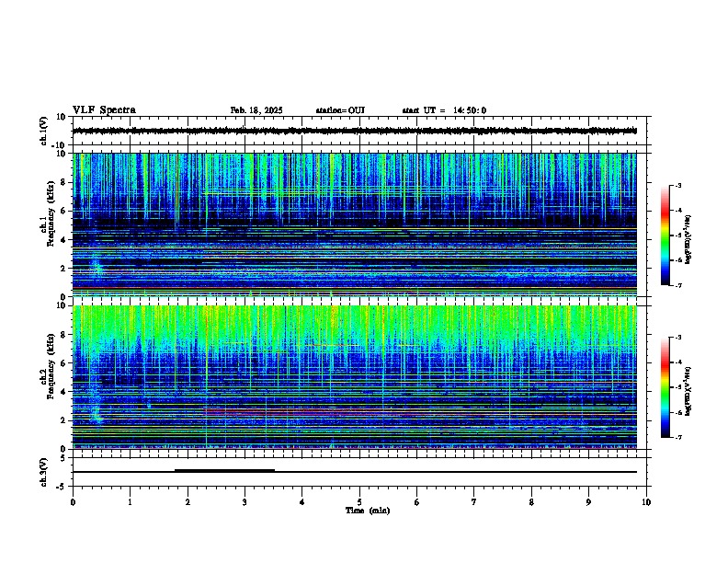Viewport: 728px width, 563px height.
Task: Click time axis tick label "10"
Action: coord(646,502)
